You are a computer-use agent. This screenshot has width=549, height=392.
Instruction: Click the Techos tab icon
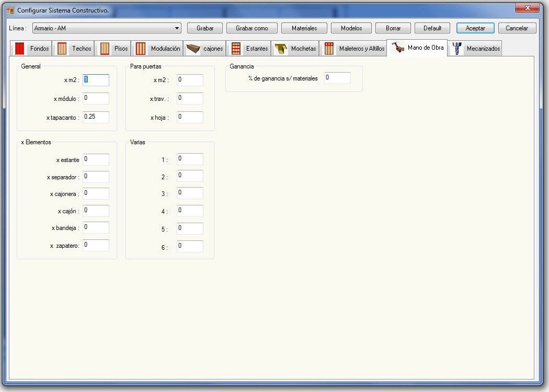pos(62,49)
